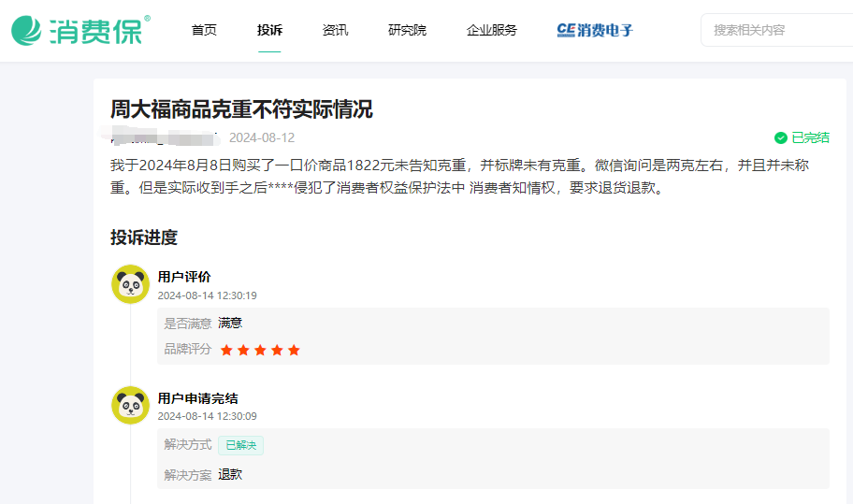This screenshot has height=504, width=853.
Task: Focus the 搜索相关内容 search box
Action: tap(777, 30)
